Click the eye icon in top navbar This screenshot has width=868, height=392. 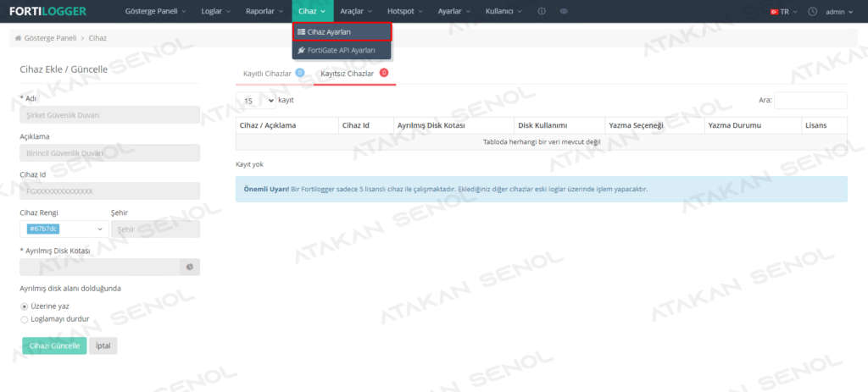(x=564, y=11)
